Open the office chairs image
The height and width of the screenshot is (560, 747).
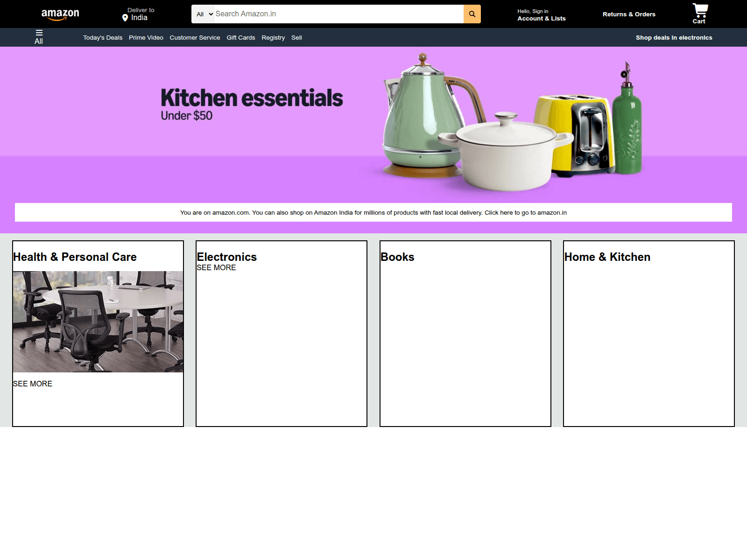pyautogui.click(x=98, y=322)
